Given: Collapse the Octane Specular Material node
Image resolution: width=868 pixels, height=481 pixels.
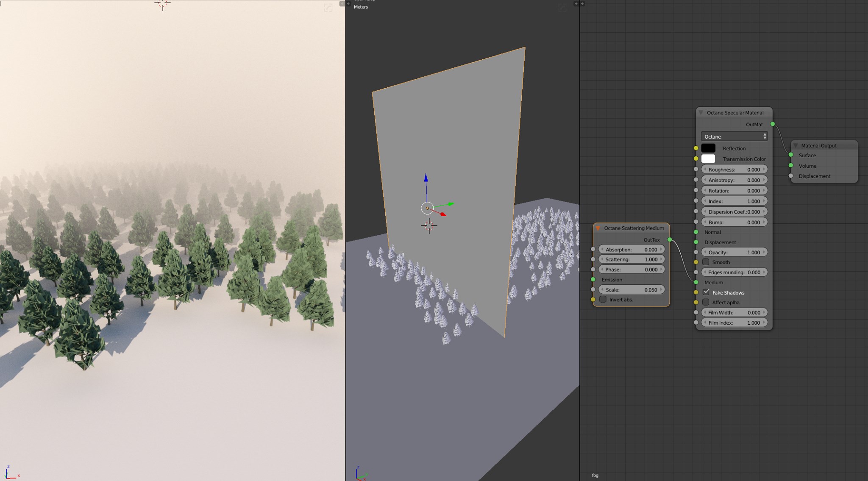Looking at the screenshot, I should 701,113.
